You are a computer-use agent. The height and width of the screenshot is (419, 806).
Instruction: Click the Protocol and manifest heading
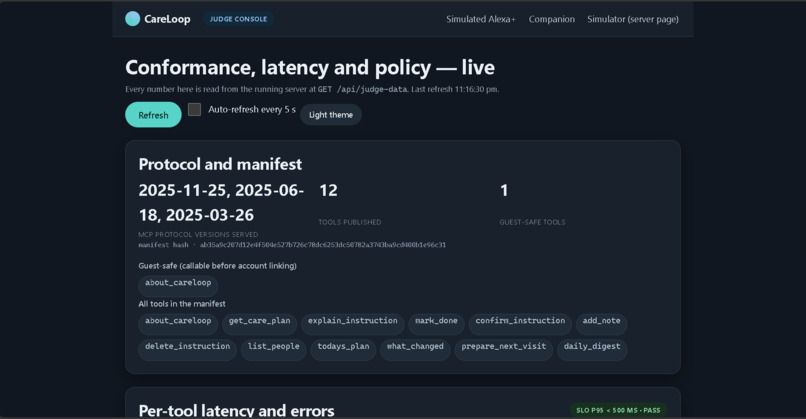(220, 164)
